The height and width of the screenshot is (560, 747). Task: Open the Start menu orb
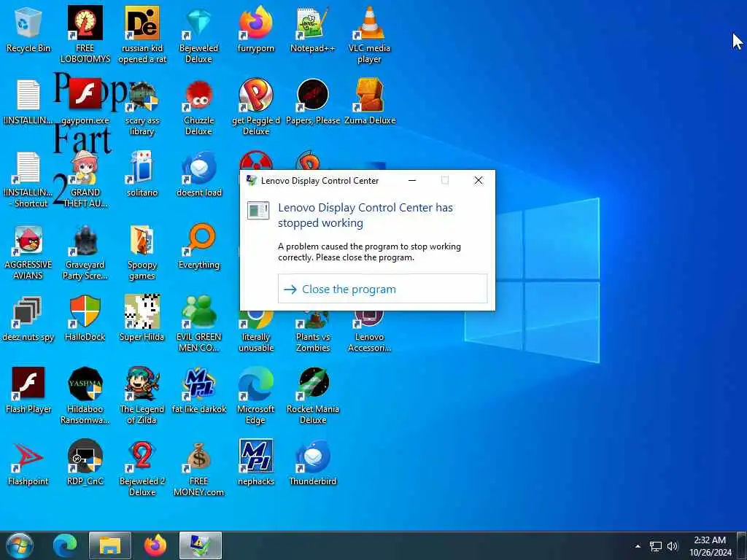click(20, 545)
